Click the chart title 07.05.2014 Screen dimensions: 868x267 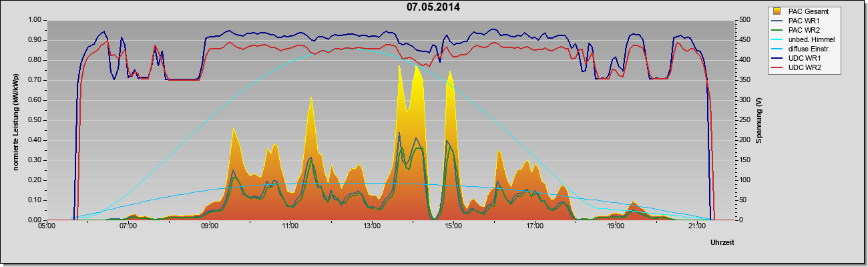[433, 7]
